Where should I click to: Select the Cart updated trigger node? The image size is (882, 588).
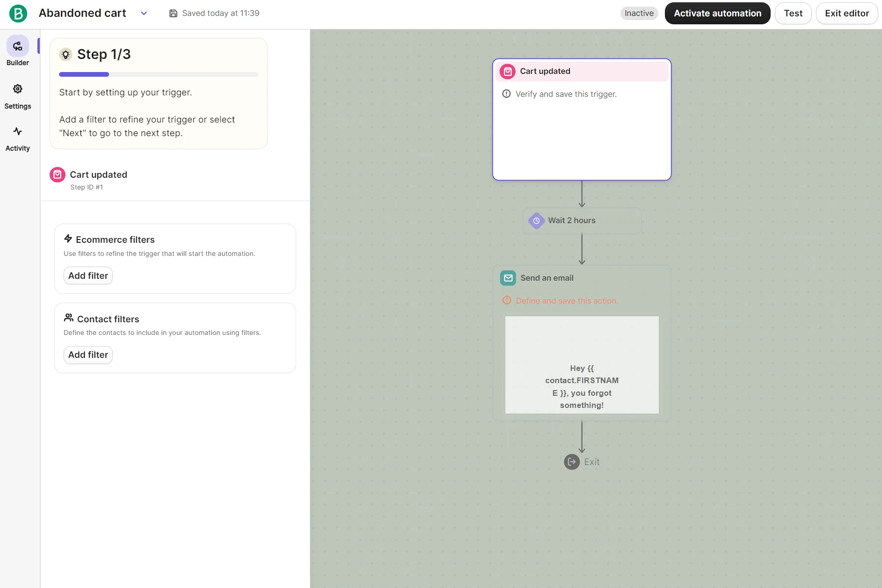point(582,119)
